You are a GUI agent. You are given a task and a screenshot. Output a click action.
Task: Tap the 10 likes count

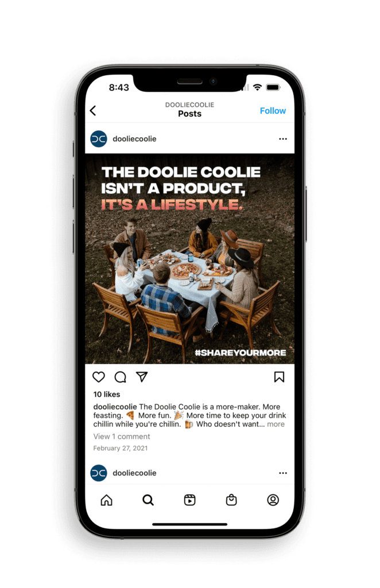click(107, 394)
